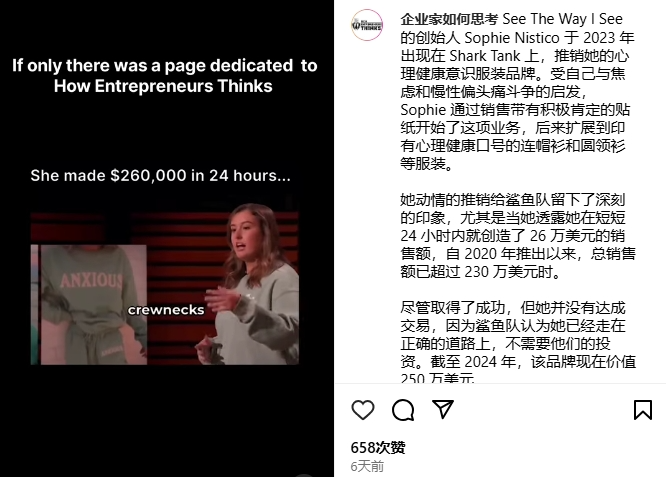
Task: Click the 'She made $260,000 in 24 hours' text
Action: 161,175
